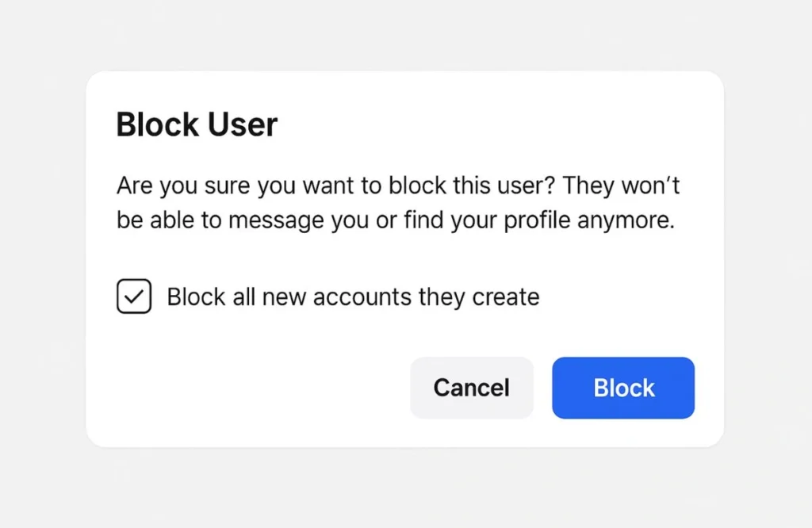Click the second line of the warning message
The width and height of the screenshot is (812, 528).
395,220
